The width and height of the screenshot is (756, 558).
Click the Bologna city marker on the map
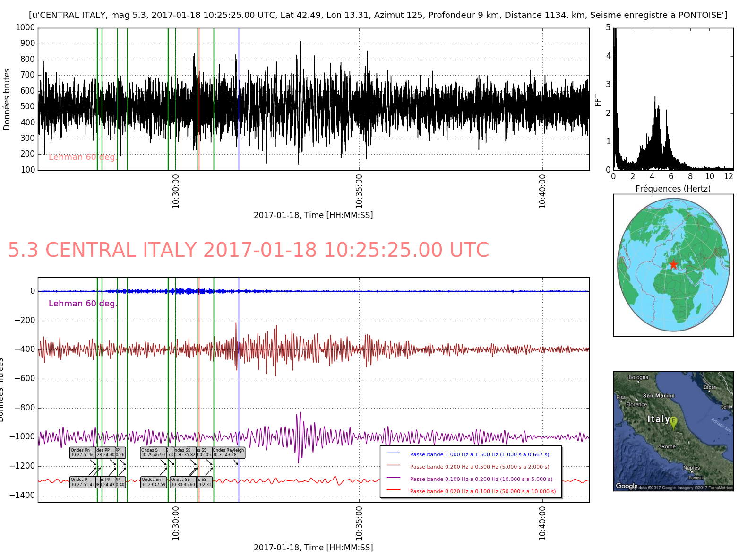638,381
